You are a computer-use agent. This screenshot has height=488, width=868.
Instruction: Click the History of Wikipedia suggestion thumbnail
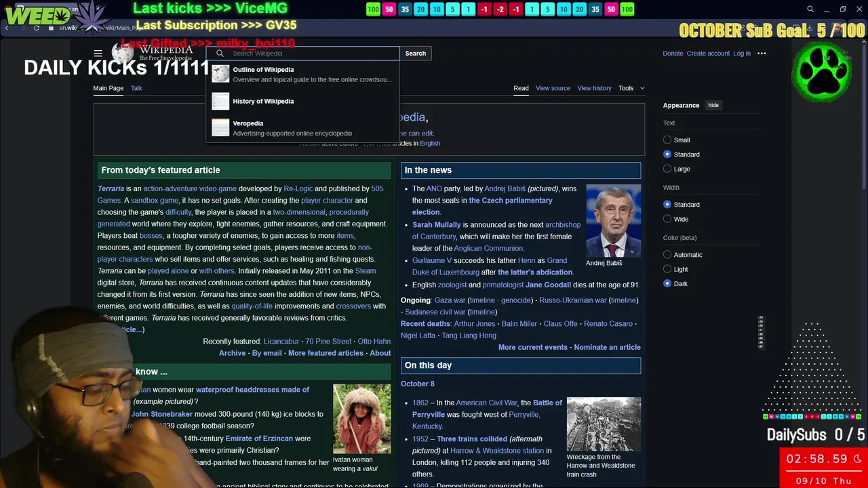[220, 101]
